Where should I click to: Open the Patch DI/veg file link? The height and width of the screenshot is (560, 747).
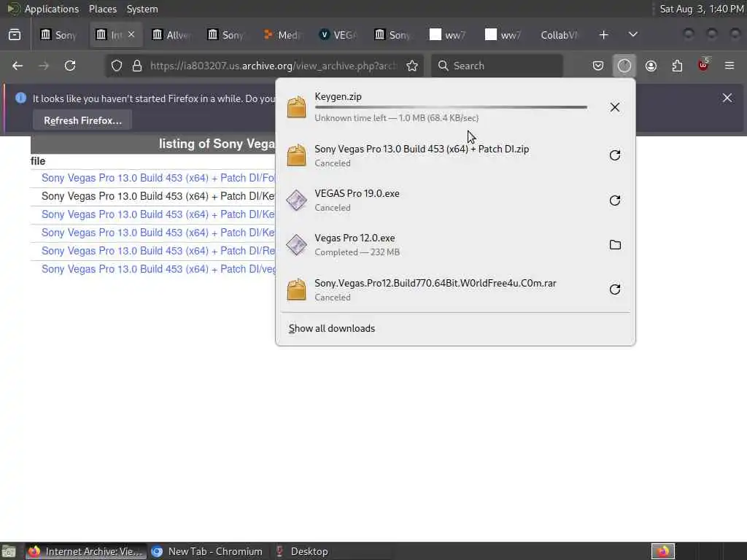click(x=158, y=269)
